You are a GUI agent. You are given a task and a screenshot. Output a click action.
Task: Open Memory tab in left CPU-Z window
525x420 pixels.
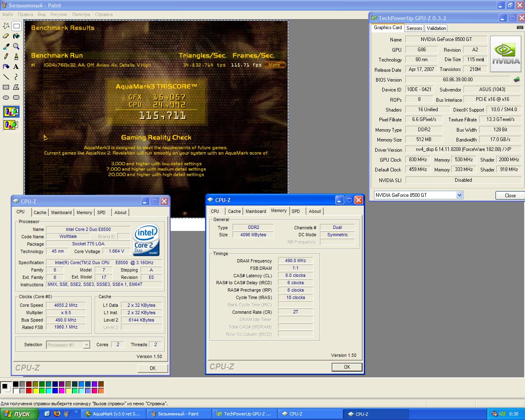(84, 212)
